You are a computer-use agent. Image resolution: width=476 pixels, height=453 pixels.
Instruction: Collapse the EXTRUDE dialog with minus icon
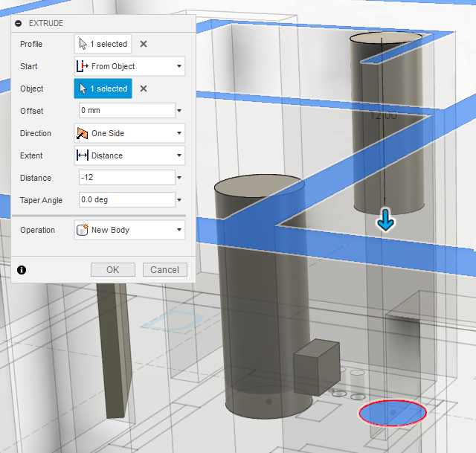18,23
